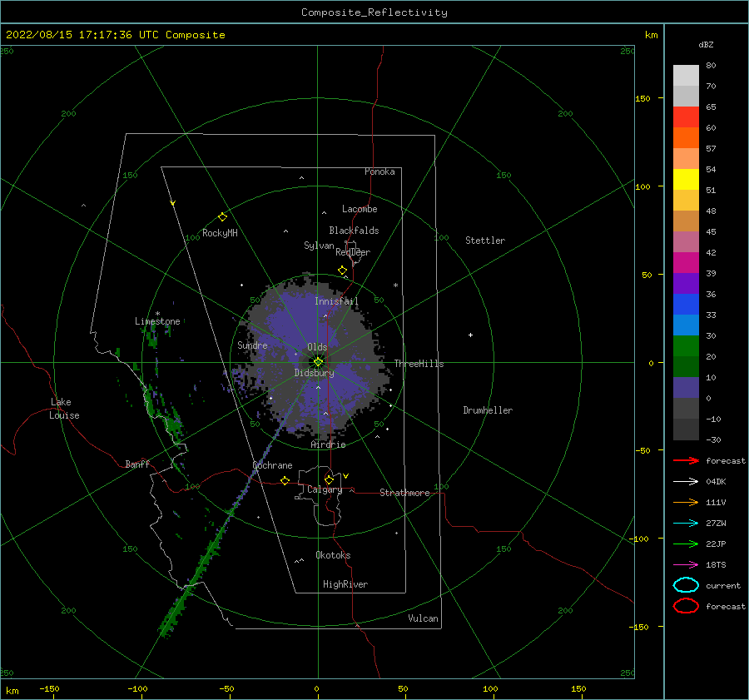The image size is (749, 700).
Task: Click the Airdrie label
Action: click(328, 444)
